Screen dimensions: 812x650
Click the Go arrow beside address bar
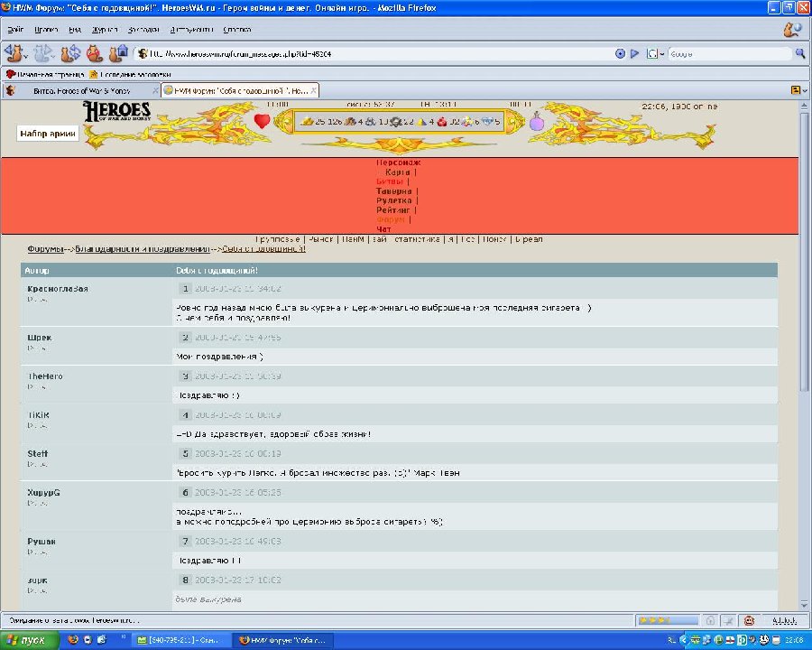tap(634, 53)
